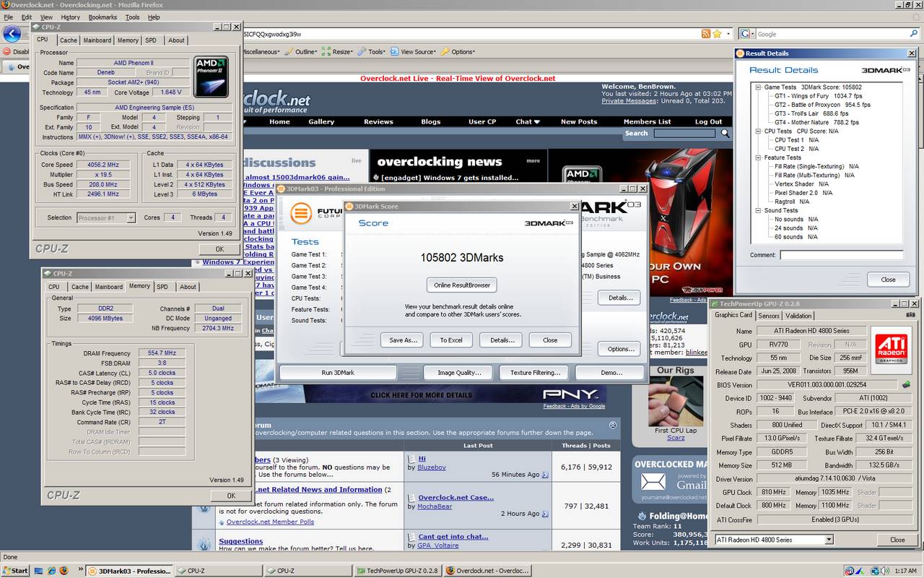This screenshot has height=578, width=924.
Task: Click OK in the lower CPU-Z Memory window
Action: [231, 496]
